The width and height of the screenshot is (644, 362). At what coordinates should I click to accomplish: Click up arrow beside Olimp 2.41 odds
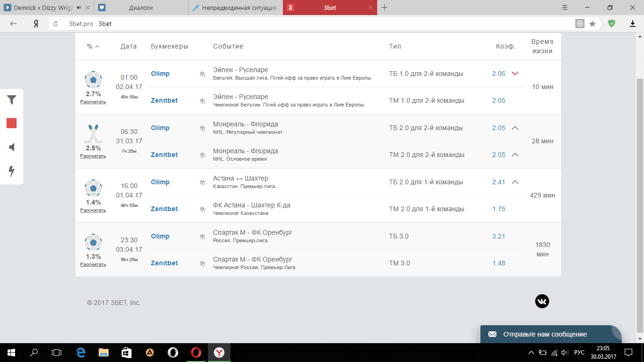click(x=515, y=182)
